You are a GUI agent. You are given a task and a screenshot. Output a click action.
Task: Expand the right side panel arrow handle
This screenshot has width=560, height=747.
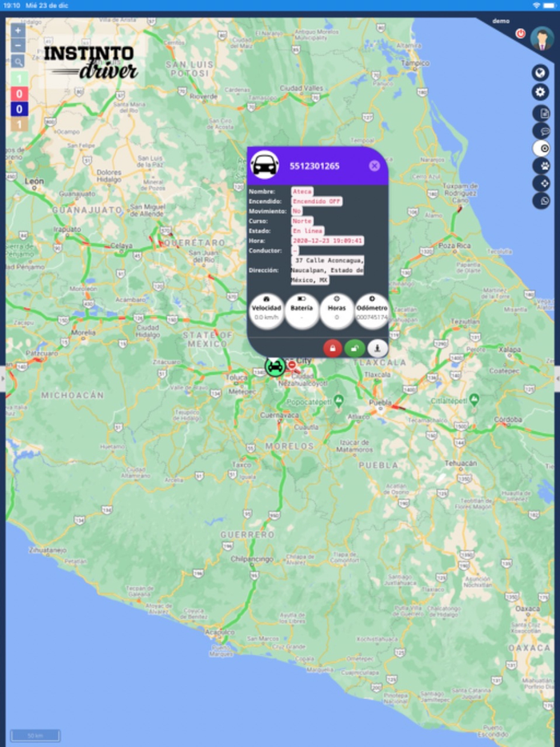coord(557,378)
